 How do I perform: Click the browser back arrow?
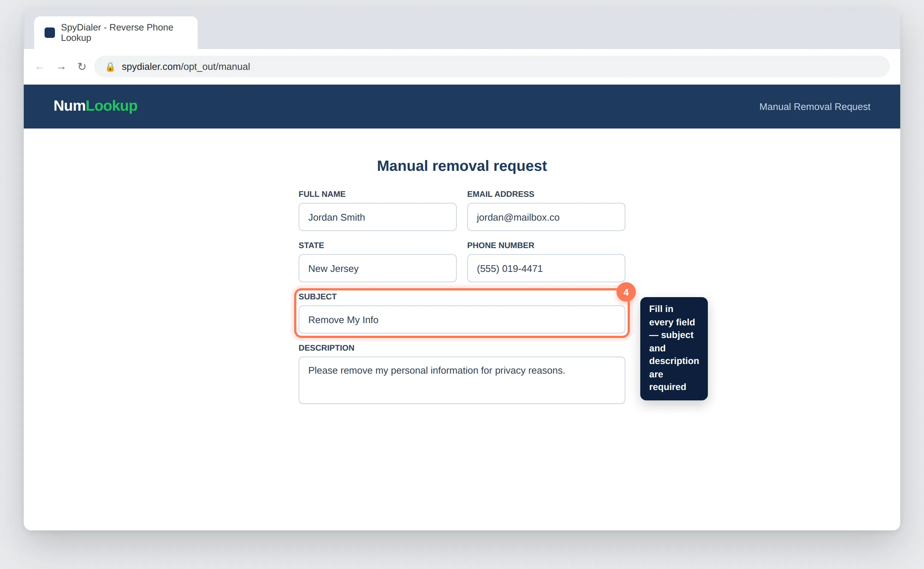pyautogui.click(x=40, y=67)
